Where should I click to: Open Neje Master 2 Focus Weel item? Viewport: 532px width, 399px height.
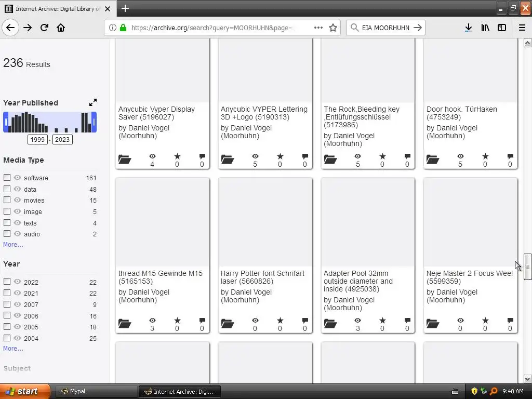click(x=470, y=277)
